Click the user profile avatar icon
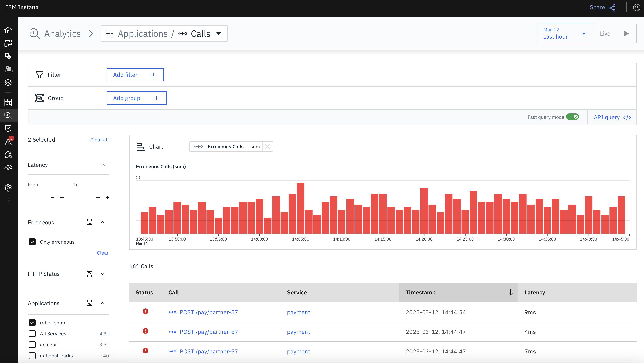This screenshot has width=644, height=363. [636, 8]
